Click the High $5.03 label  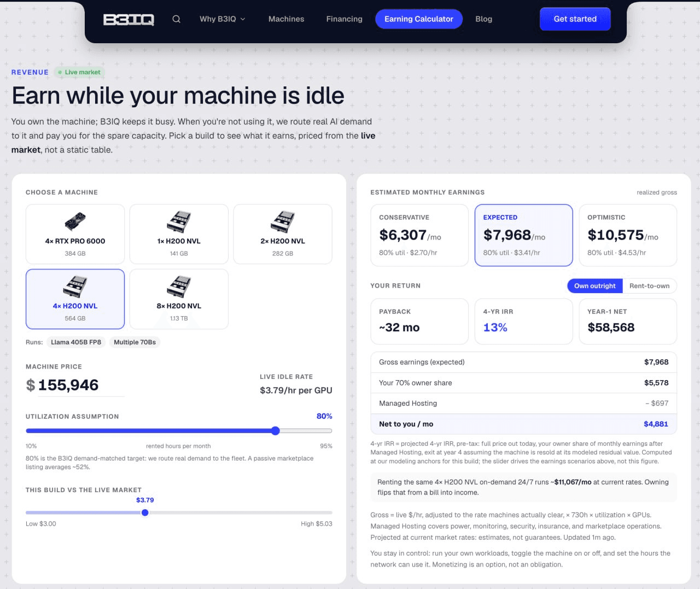[x=317, y=524]
